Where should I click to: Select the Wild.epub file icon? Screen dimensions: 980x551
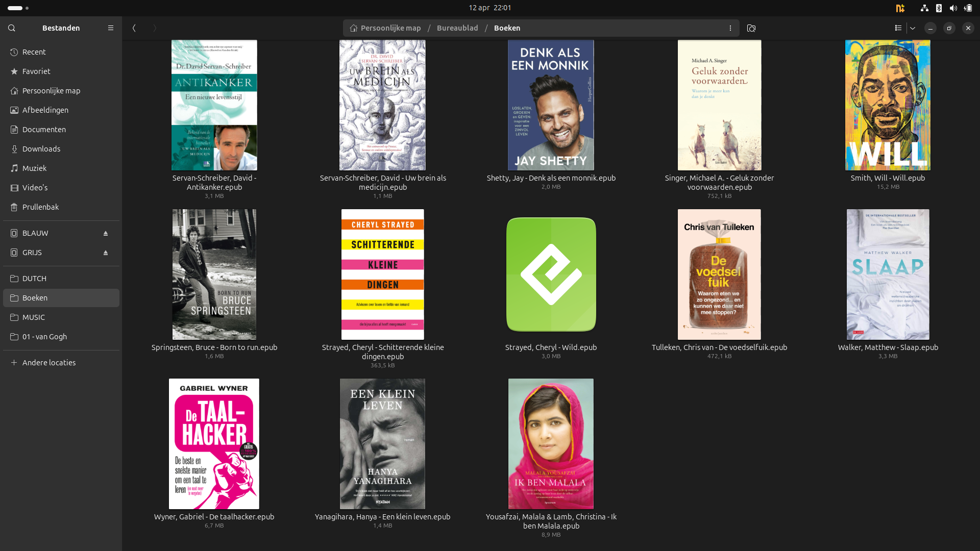[x=551, y=274]
